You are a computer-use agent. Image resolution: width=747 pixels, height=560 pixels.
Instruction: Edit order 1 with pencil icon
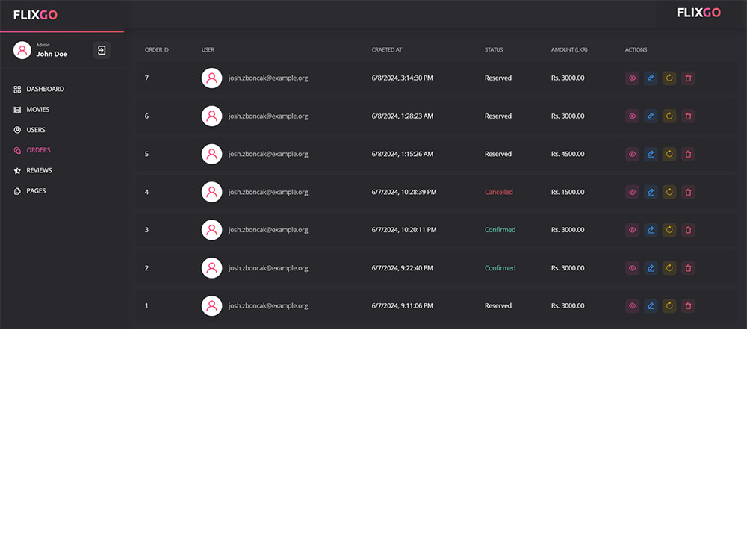click(651, 305)
